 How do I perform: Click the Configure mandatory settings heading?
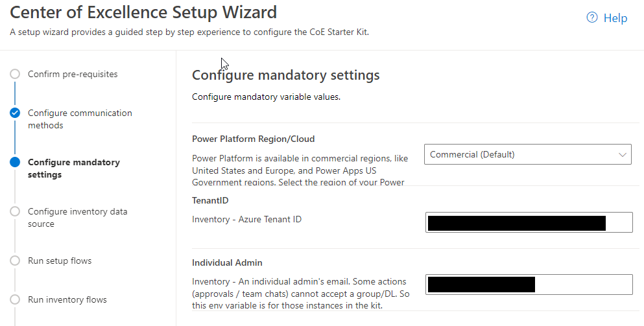click(x=286, y=75)
